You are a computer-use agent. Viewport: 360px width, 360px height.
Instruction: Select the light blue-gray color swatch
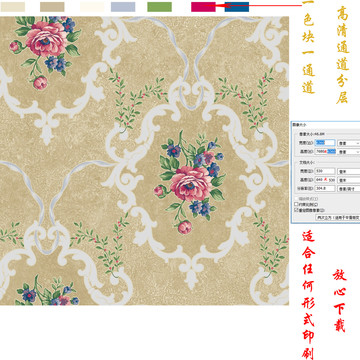tap(123, 7)
